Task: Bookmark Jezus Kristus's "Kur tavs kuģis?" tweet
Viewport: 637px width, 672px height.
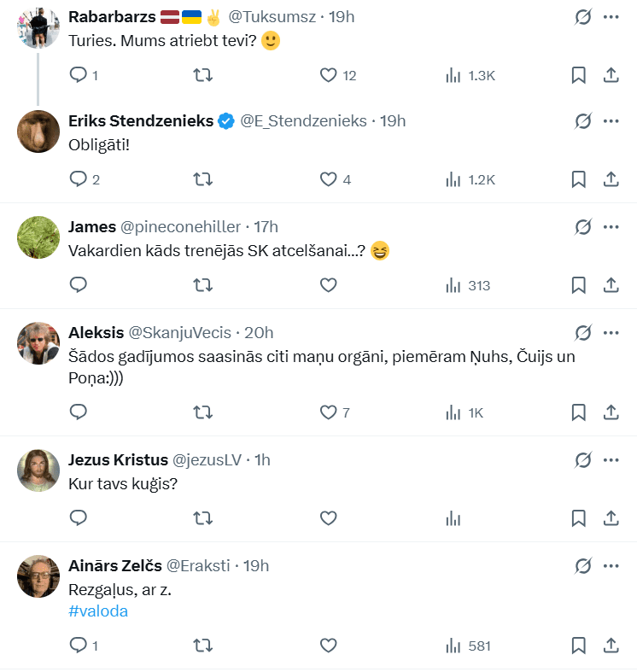Action: tap(578, 517)
